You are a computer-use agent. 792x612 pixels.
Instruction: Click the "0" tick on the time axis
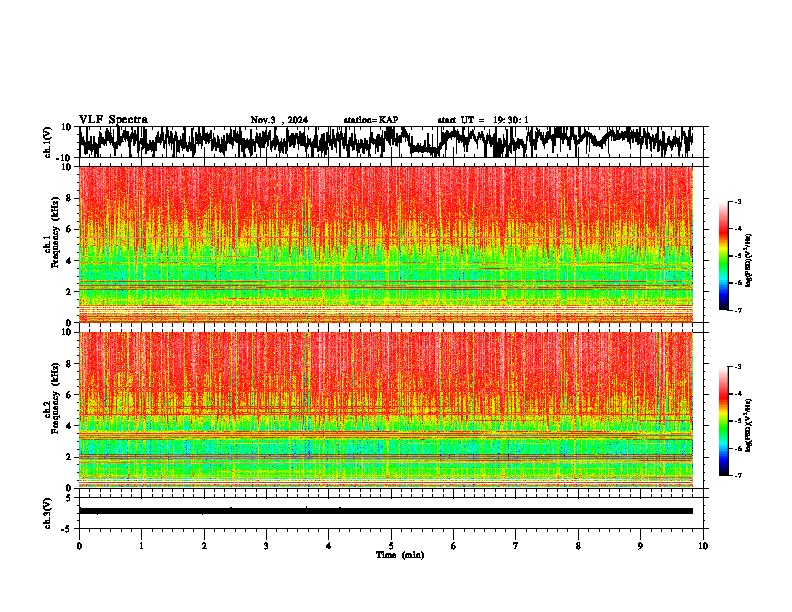(x=79, y=545)
